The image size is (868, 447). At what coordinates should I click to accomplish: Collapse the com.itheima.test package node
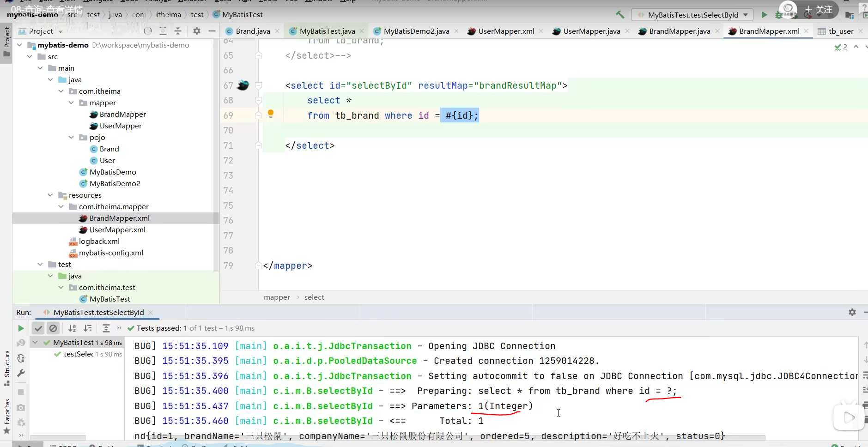click(x=61, y=287)
